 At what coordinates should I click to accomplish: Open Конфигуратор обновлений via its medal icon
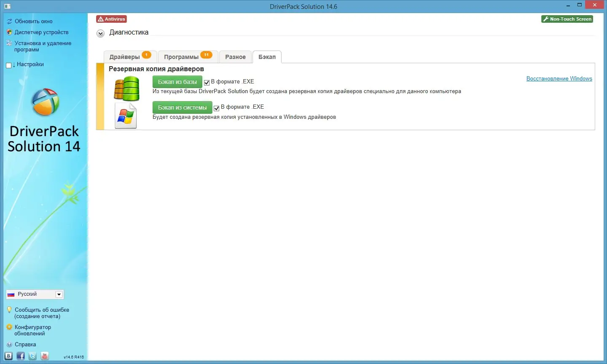click(9, 327)
